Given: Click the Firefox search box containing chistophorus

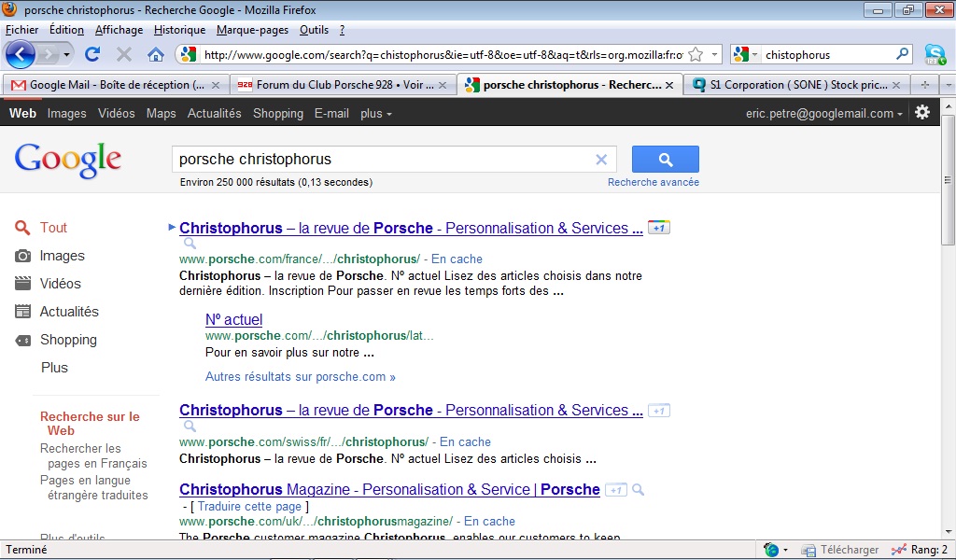Looking at the screenshot, I should [x=829, y=55].
